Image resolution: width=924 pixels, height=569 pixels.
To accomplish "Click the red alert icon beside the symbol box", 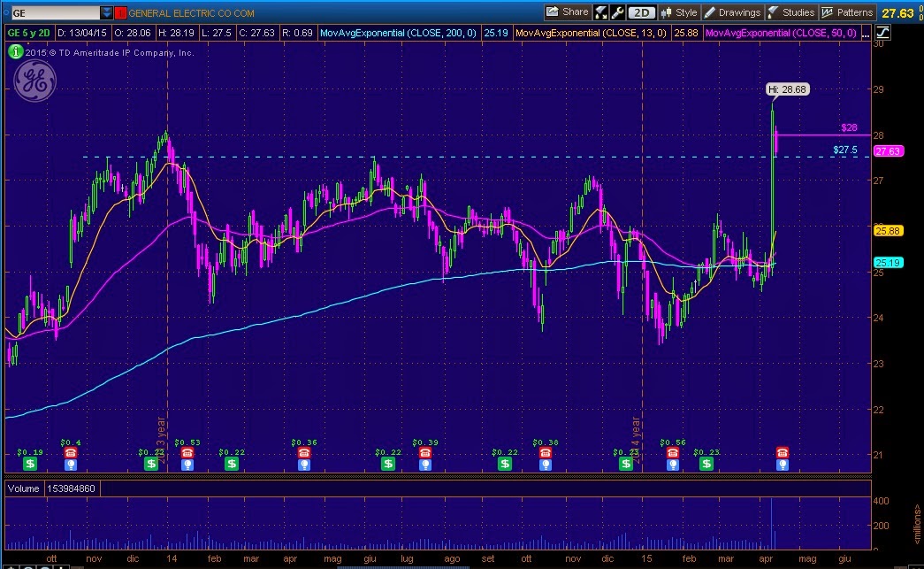I will 120,12.
